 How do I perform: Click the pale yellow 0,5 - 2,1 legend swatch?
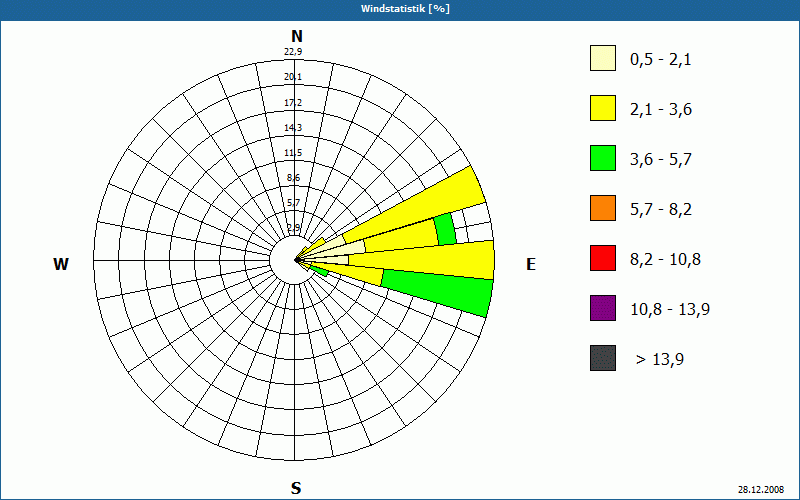(603, 58)
